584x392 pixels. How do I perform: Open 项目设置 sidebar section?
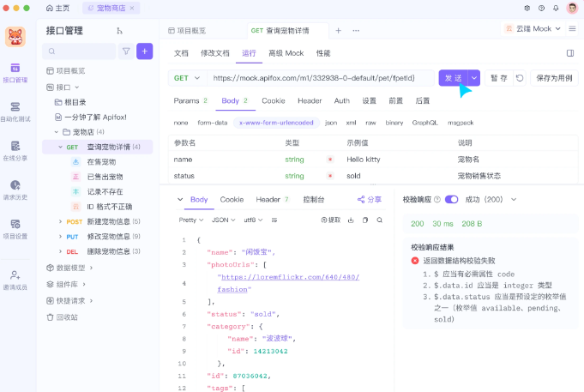point(15,230)
